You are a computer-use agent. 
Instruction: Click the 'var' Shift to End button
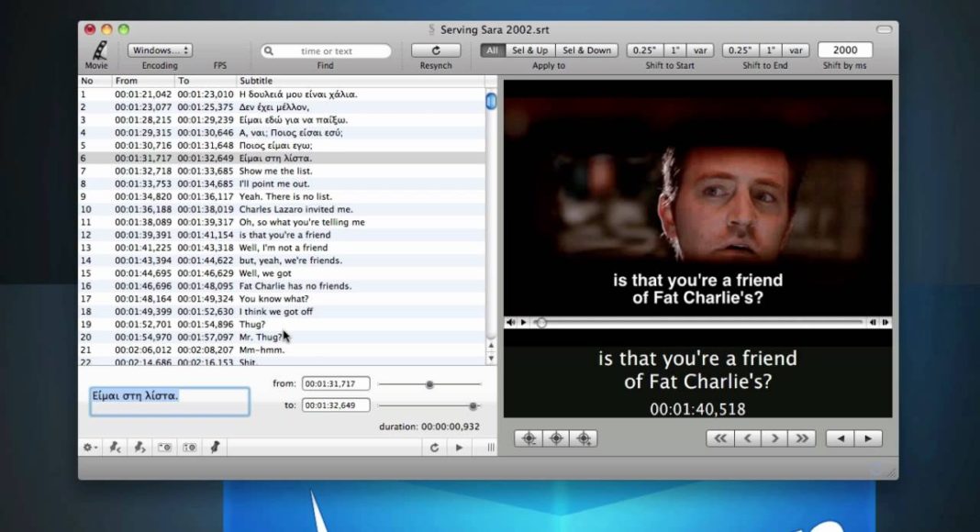(x=796, y=50)
